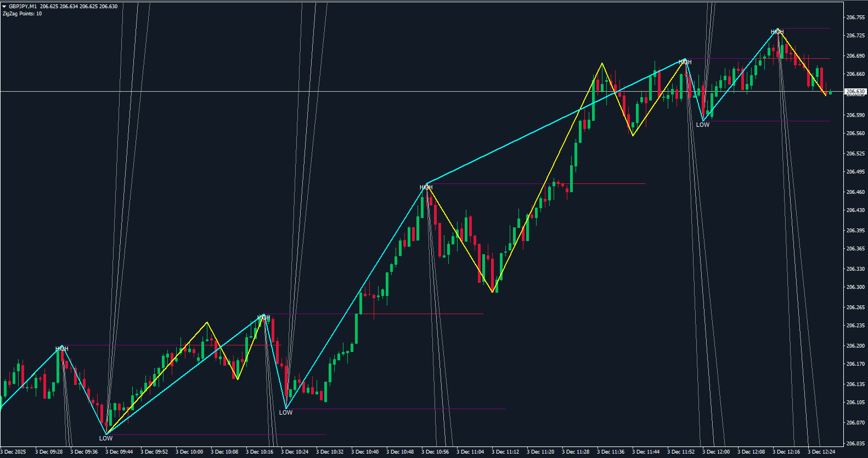This screenshot has width=868, height=458.
Task: Click the 206.170 price axis label
Action: pos(855,364)
